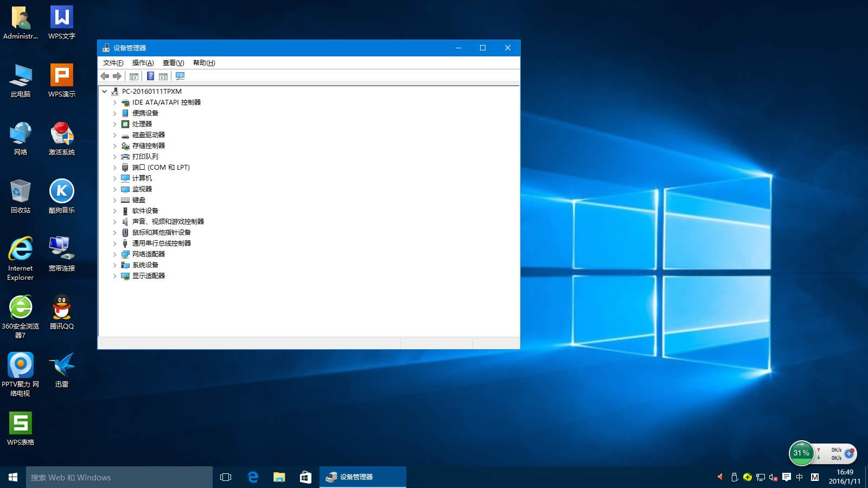Click the green 31% speedup ball

(800, 453)
